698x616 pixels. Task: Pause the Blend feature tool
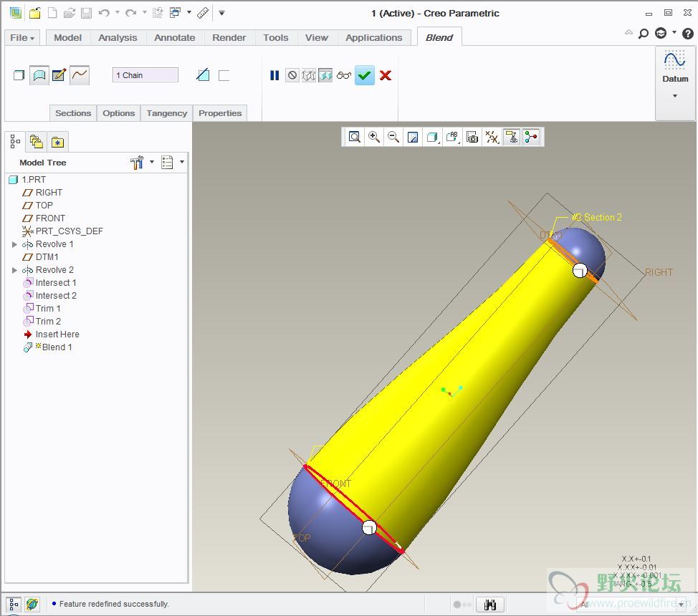[274, 75]
